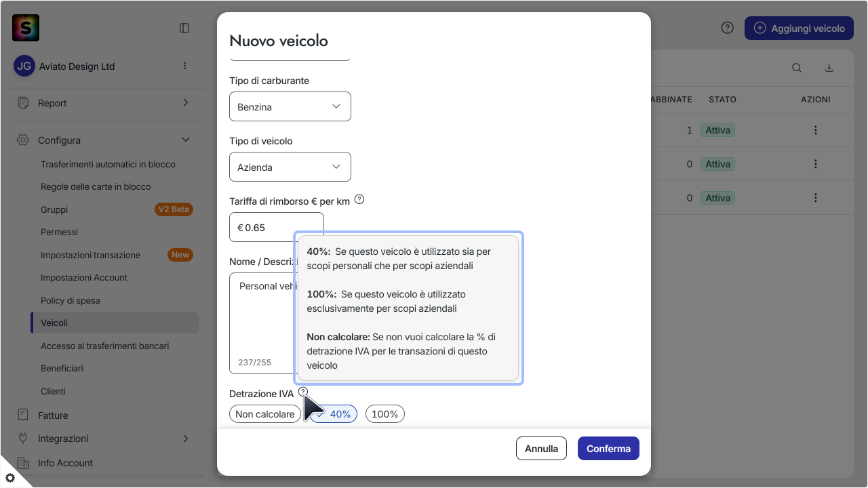The height and width of the screenshot is (488, 868).
Task: Open the settings gear in bottom corner
Action: click(x=9, y=478)
